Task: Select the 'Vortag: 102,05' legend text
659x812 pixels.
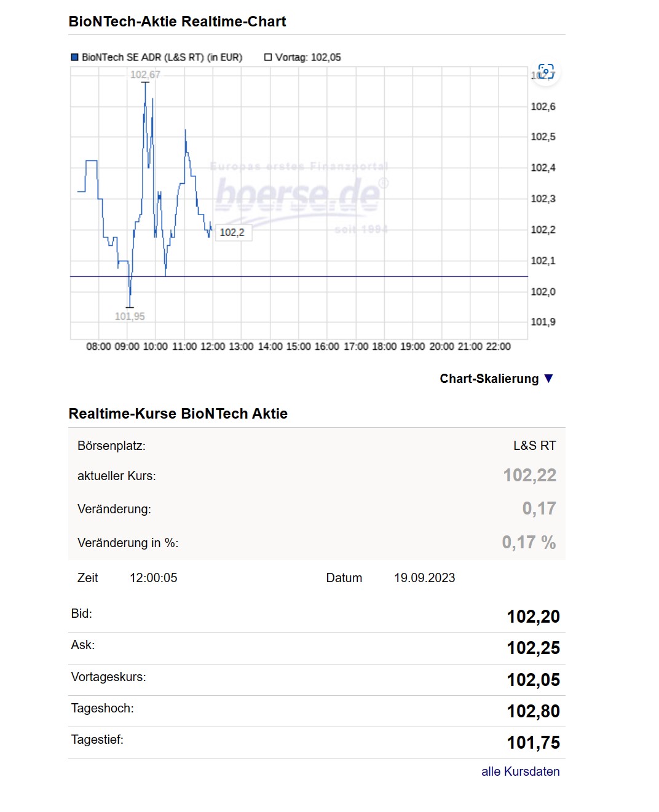Action: click(x=308, y=57)
